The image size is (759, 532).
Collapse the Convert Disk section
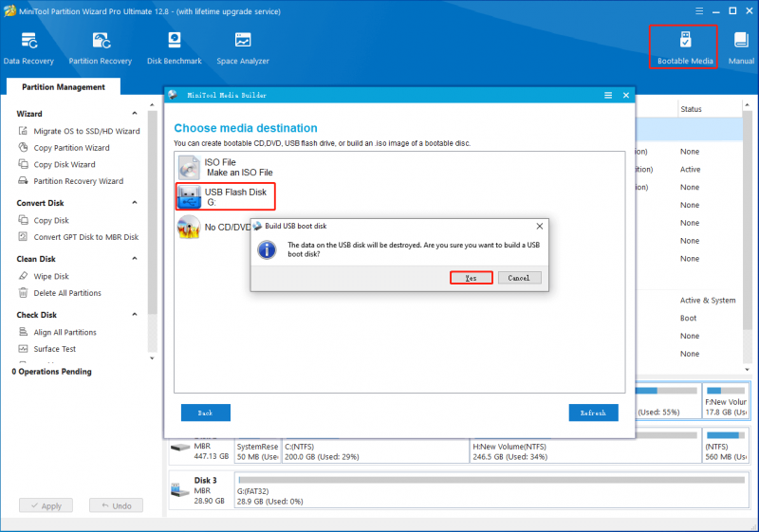(x=135, y=203)
